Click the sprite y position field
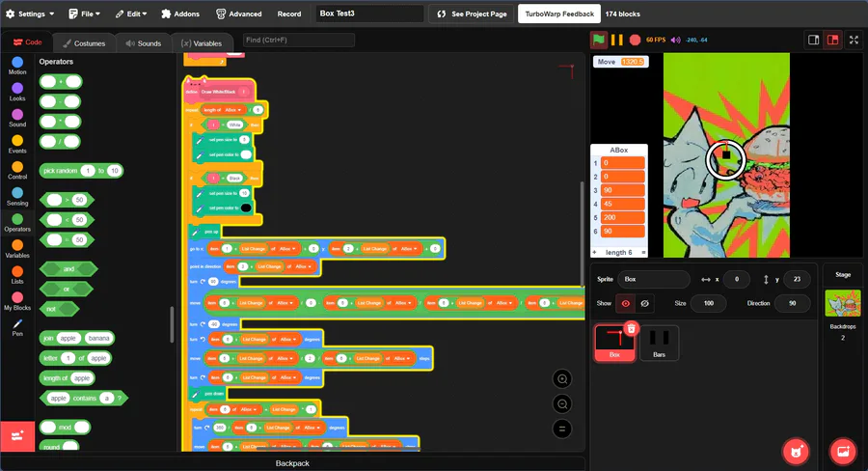Viewport: 868px width, 471px height. 797,279
